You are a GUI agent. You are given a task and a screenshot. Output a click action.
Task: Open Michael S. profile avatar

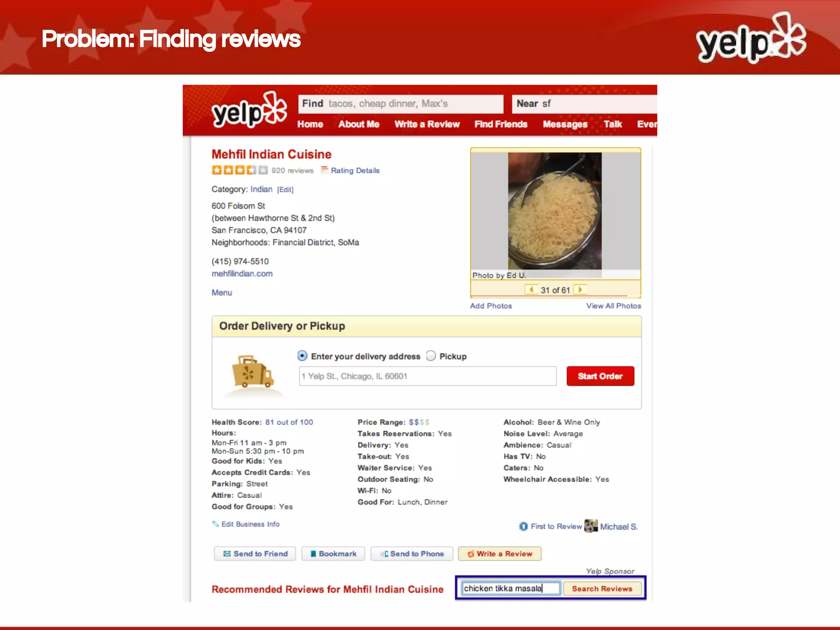tap(591, 526)
